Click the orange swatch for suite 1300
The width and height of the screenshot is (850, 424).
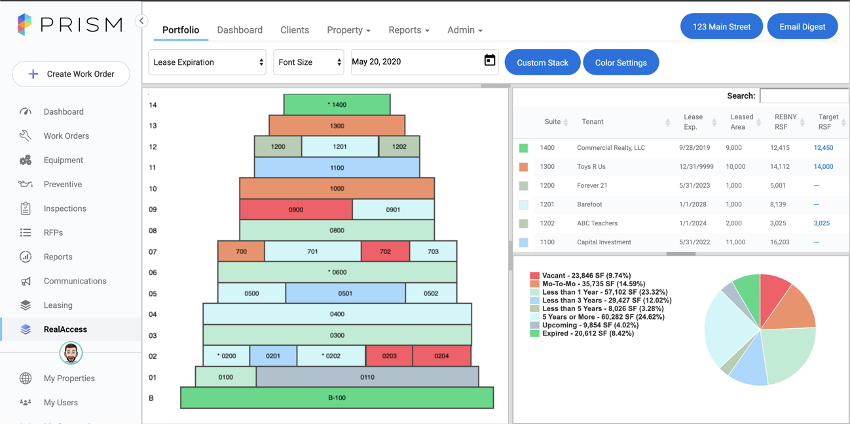click(x=523, y=167)
